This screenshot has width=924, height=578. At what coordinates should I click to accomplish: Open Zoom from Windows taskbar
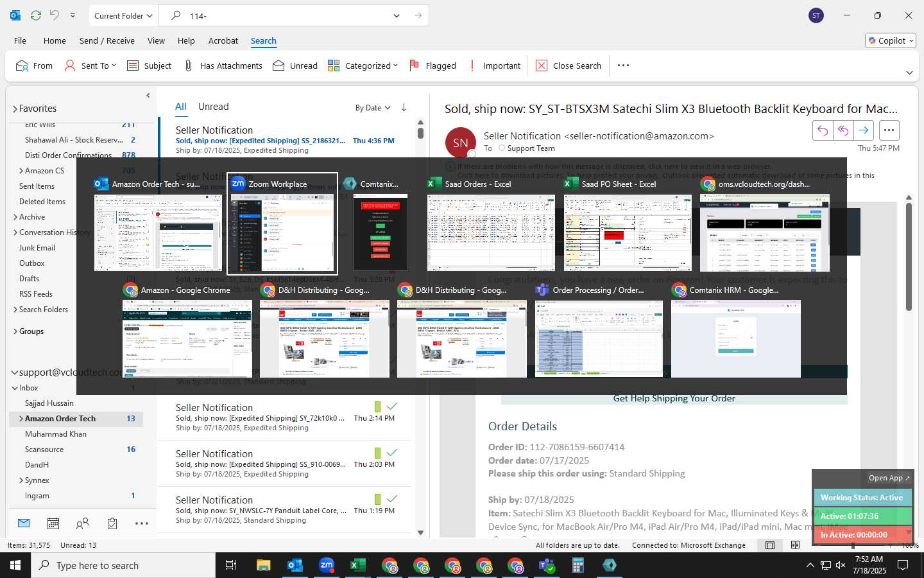tap(327, 565)
